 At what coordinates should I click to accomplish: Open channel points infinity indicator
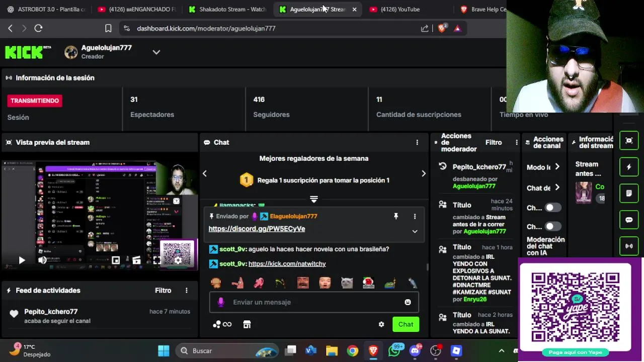coord(222,324)
